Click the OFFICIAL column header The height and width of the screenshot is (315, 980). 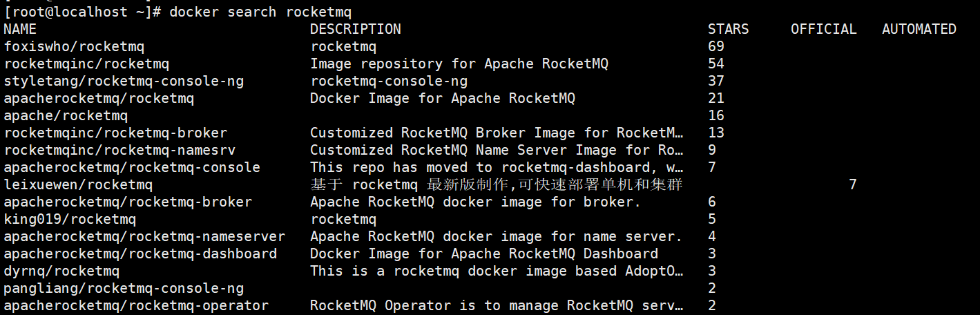pyautogui.click(x=824, y=29)
